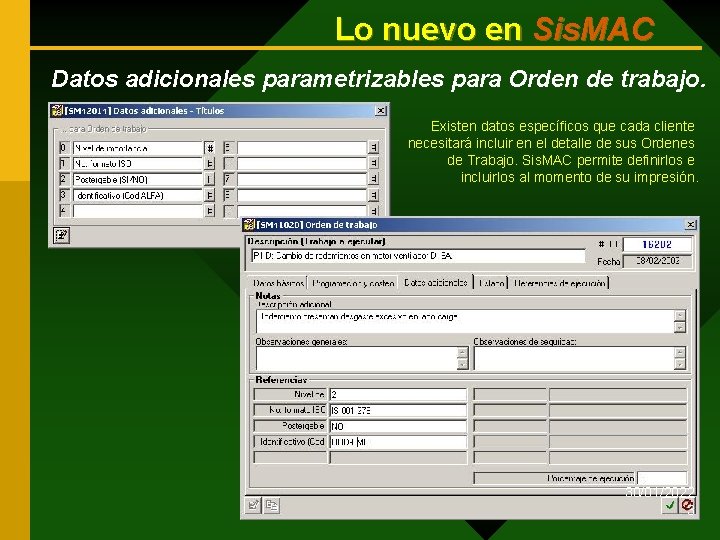Click the Postergable (SI/NO) title field
Screen dimensions: 720x540
click(137, 179)
